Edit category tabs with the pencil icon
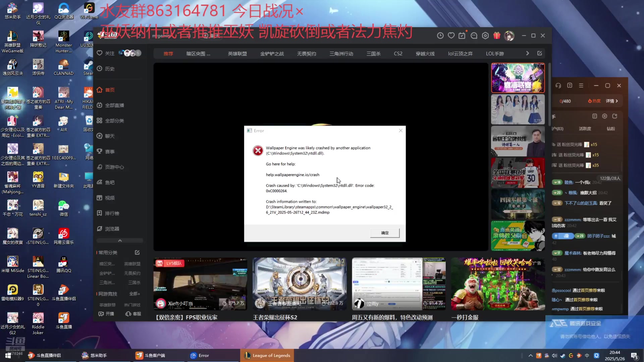This screenshot has height=362, width=644. coord(539,53)
